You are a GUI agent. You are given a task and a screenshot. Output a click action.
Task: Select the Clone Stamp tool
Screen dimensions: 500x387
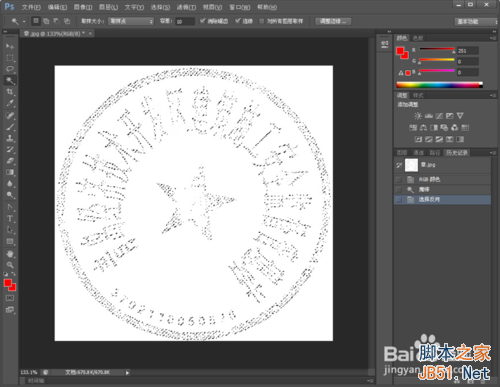click(10, 138)
